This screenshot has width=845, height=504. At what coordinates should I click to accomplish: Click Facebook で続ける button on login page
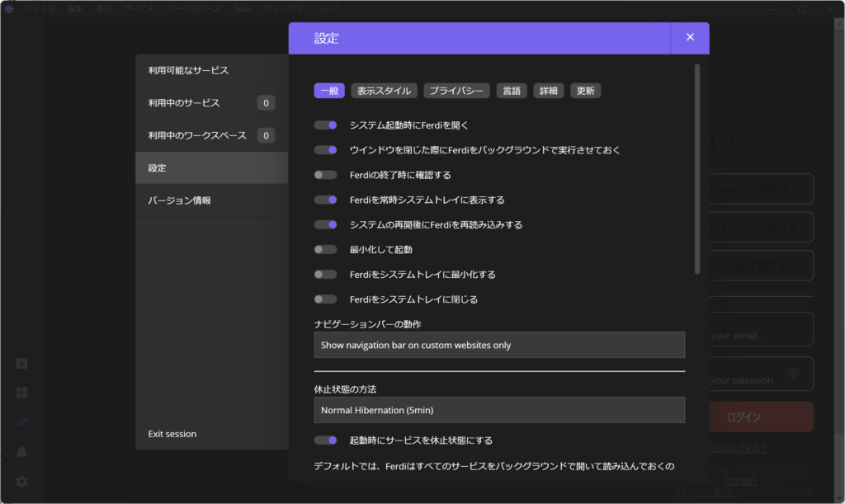pos(761,227)
